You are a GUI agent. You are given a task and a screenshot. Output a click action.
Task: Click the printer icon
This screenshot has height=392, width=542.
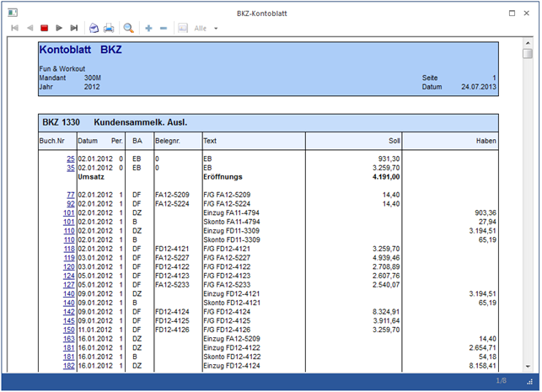pyautogui.click(x=109, y=28)
